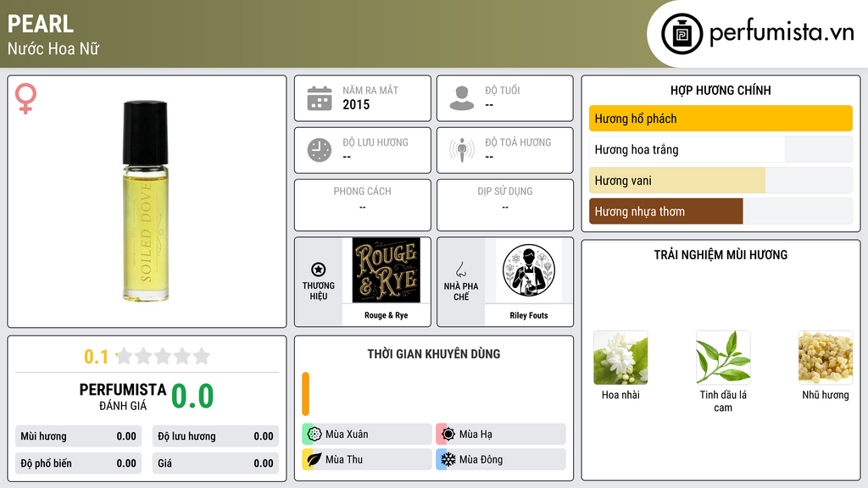
Task: Click the PEARL product title
Action: pos(41,24)
